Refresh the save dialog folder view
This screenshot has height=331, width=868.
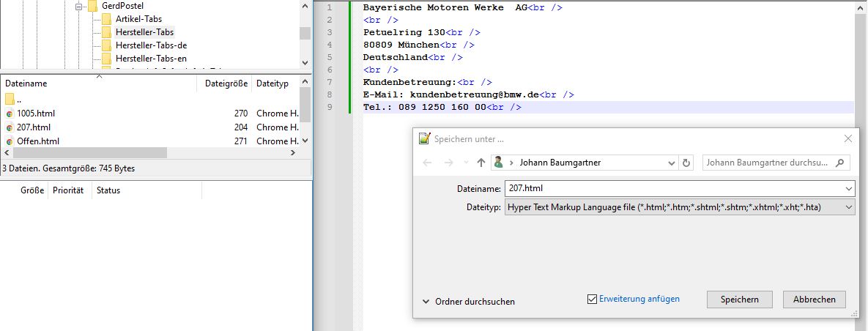coord(686,163)
